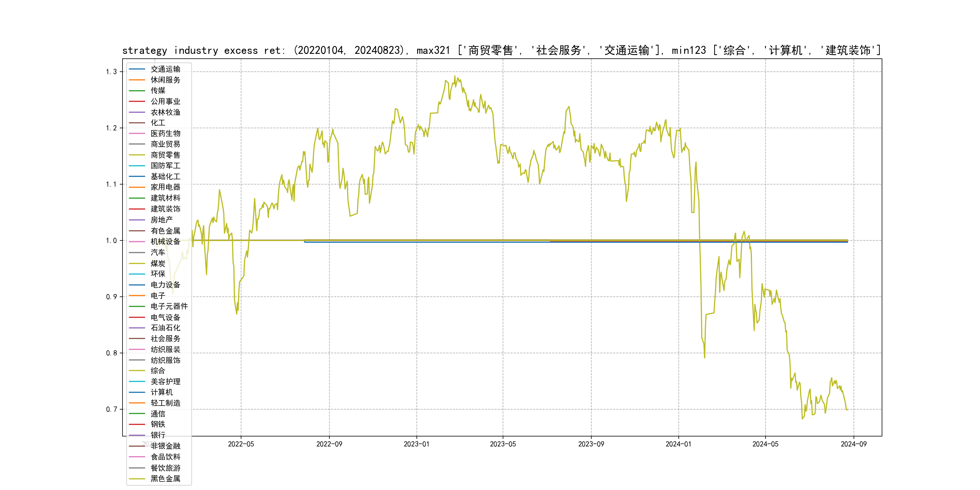Viewport: 980px width, 490px height.
Task: Click the chart title text
Action: click(501, 50)
